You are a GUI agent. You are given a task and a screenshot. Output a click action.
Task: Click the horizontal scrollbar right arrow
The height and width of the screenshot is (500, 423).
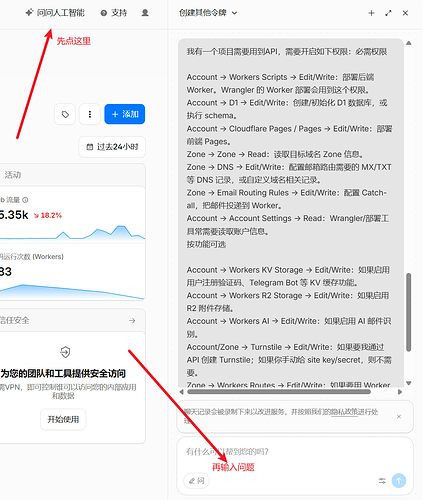(x=400, y=392)
